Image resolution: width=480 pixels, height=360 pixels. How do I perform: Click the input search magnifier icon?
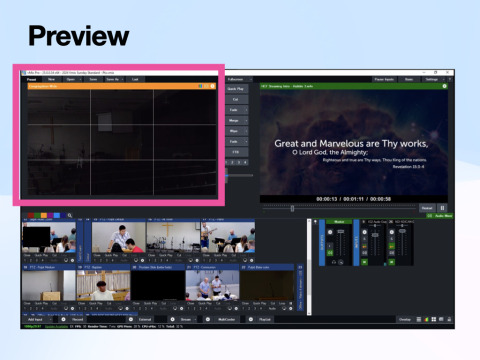70,215
